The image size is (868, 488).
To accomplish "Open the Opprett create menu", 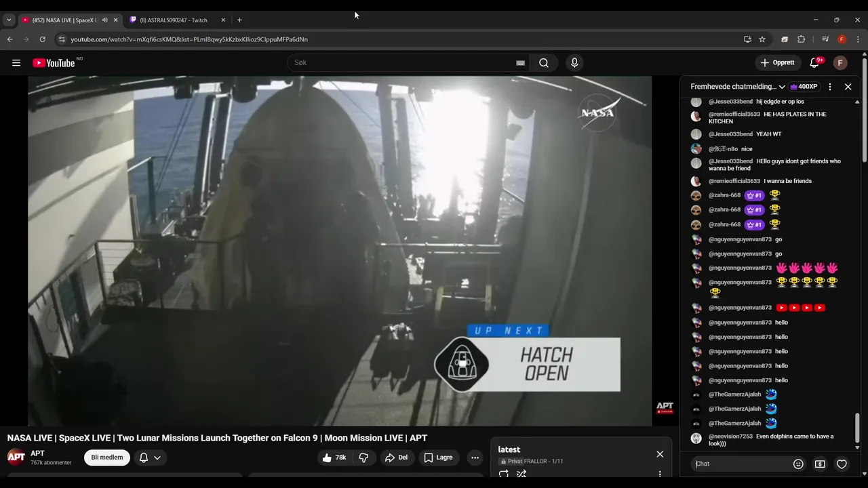I will point(777,63).
